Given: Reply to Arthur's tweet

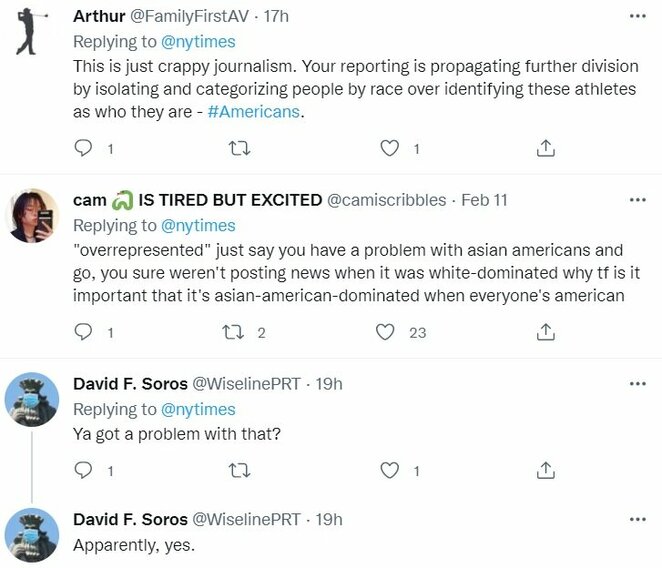Looking at the screenshot, I should [x=83, y=149].
